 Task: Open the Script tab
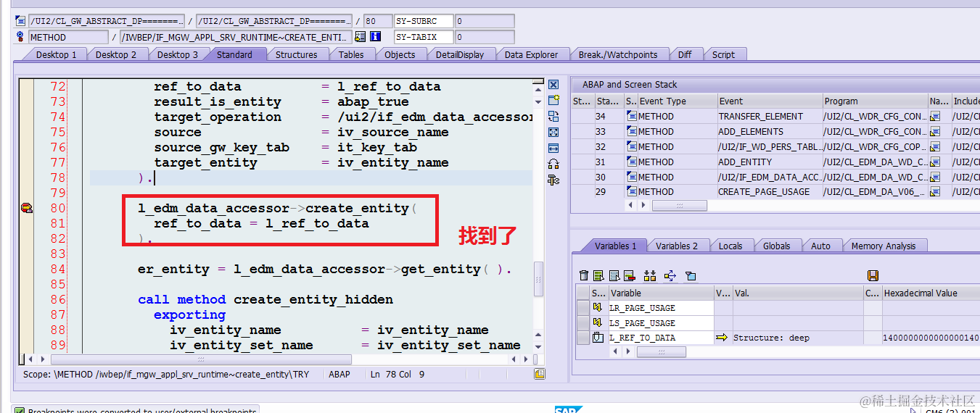pyautogui.click(x=723, y=54)
